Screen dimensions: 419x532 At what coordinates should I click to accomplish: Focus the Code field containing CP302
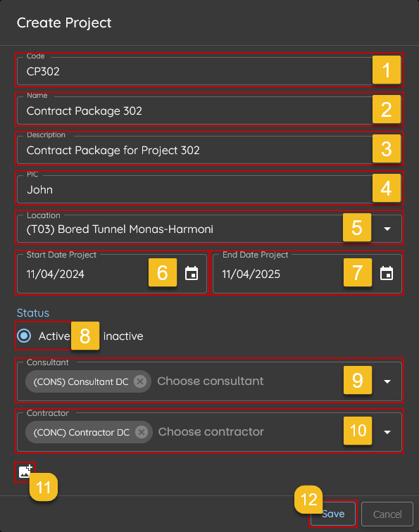click(x=209, y=70)
